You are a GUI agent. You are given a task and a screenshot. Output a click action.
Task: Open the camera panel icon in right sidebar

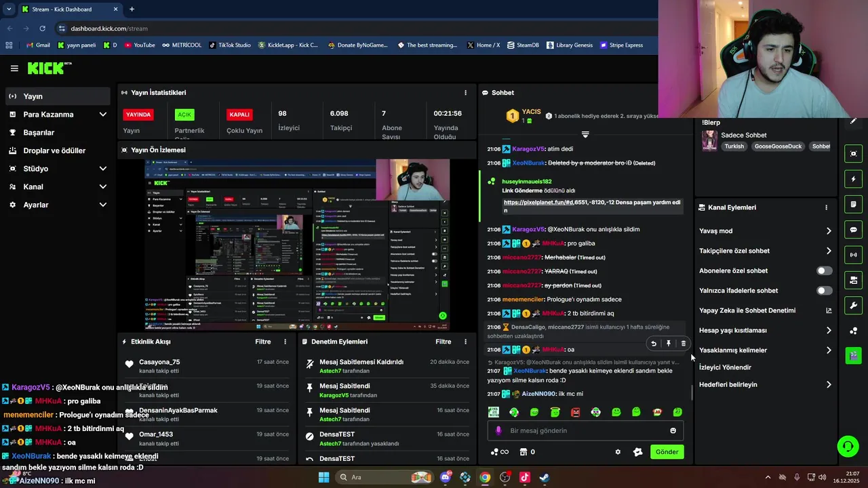click(x=853, y=280)
